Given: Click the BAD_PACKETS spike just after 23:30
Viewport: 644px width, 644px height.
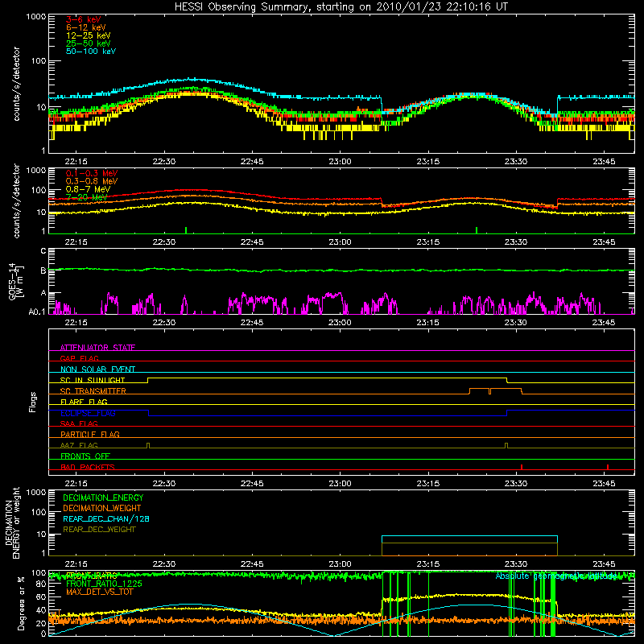Looking at the screenshot, I should coord(522,467).
